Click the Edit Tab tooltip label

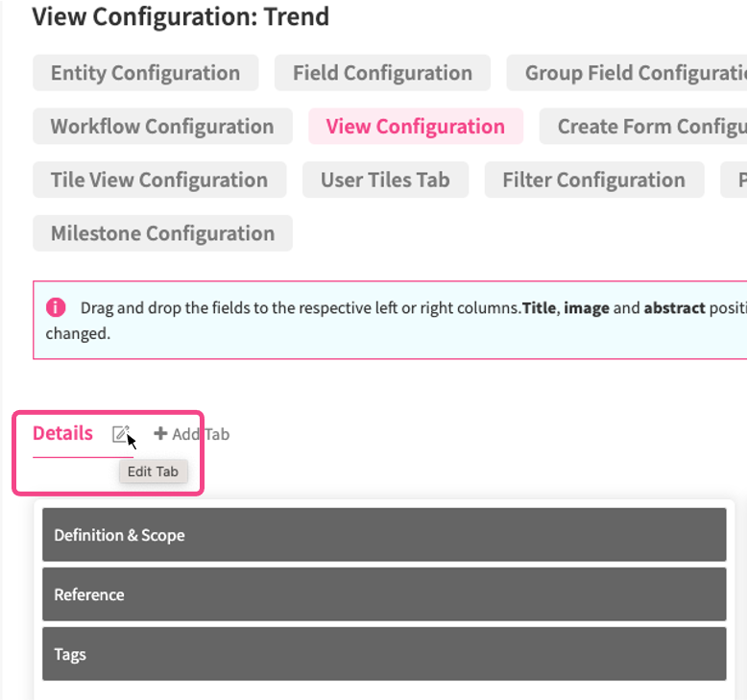[x=153, y=471]
